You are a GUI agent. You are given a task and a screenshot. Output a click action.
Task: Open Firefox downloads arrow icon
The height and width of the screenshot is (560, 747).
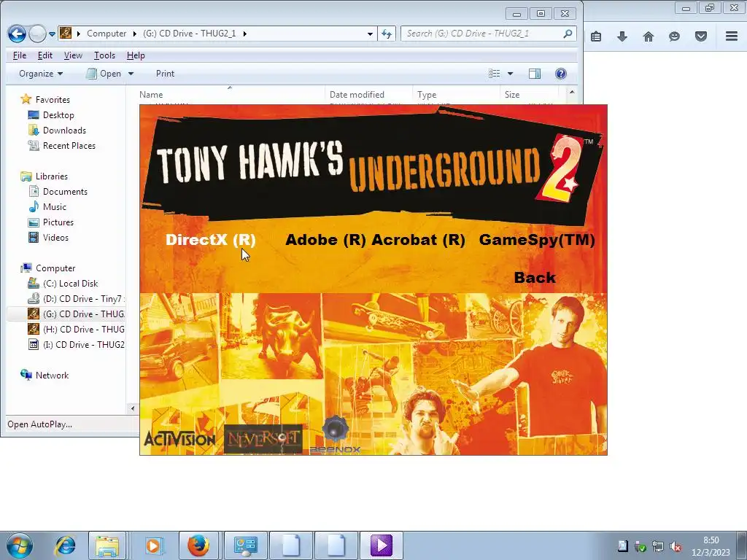(x=622, y=36)
